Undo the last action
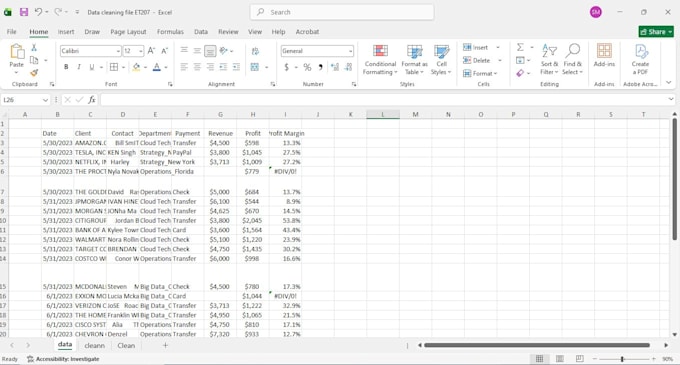680x365 pixels. click(x=38, y=12)
